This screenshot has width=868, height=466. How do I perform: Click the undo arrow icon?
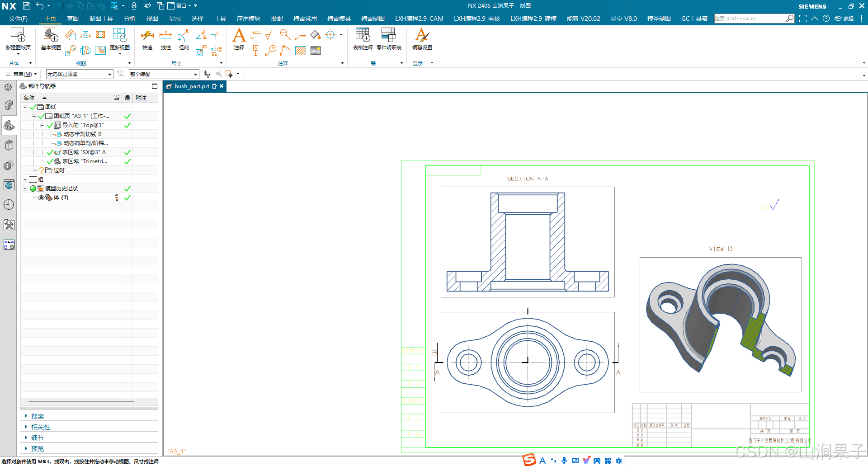[x=40, y=6]
